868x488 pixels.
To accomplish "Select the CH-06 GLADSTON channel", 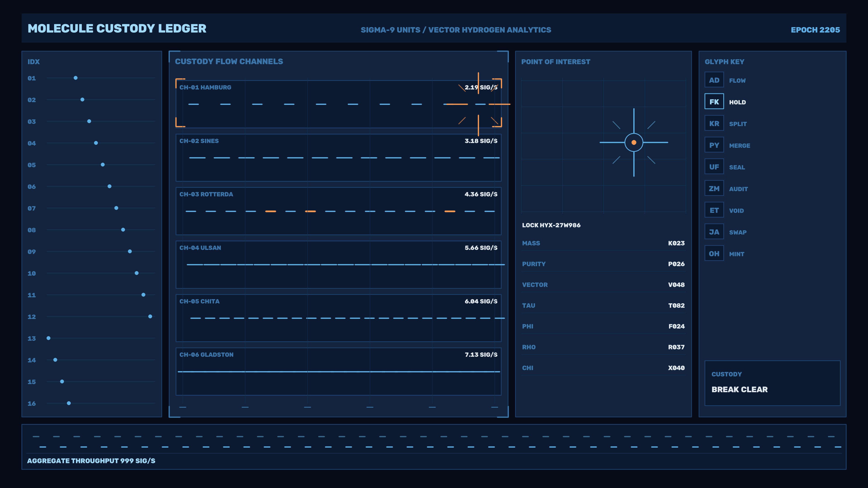I will tap(338, 371).
